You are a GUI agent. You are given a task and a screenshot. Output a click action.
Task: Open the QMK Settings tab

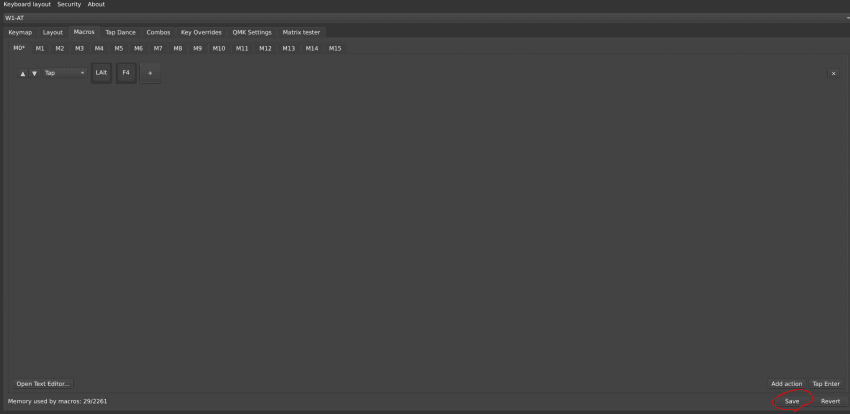pos(252,33)
